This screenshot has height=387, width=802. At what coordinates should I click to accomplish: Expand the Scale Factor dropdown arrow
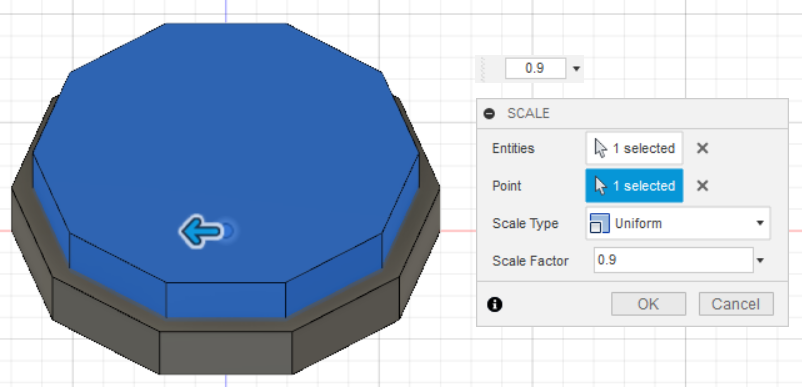pos(760,261)
